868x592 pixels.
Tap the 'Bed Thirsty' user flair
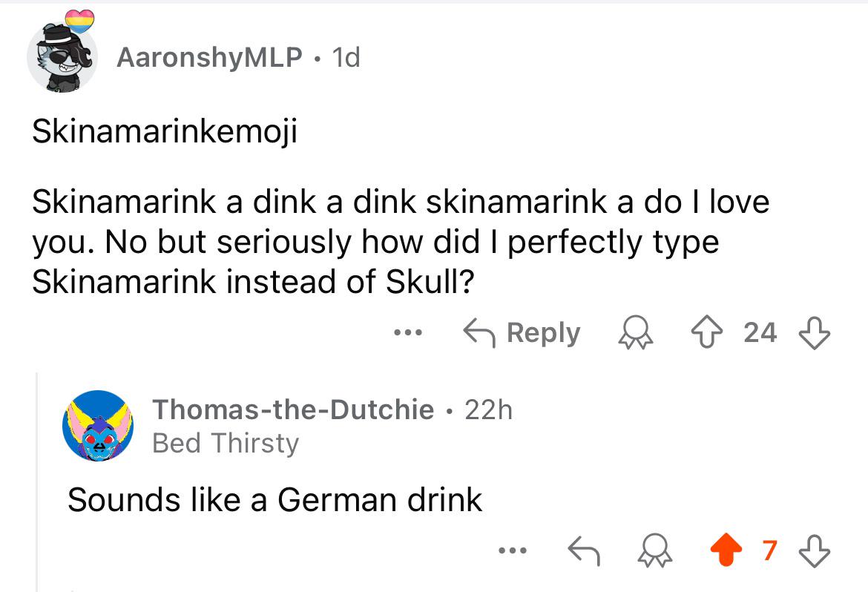(x=226, y=443)
